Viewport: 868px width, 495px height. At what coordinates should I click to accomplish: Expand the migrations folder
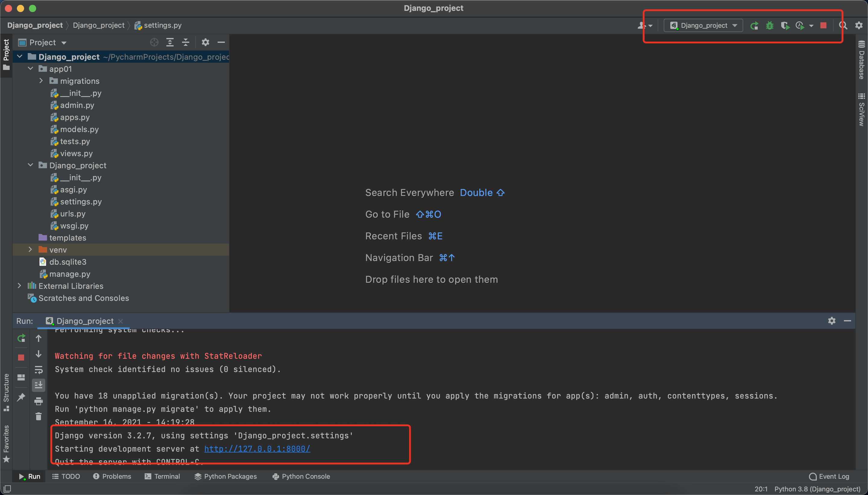pos(41,80)
